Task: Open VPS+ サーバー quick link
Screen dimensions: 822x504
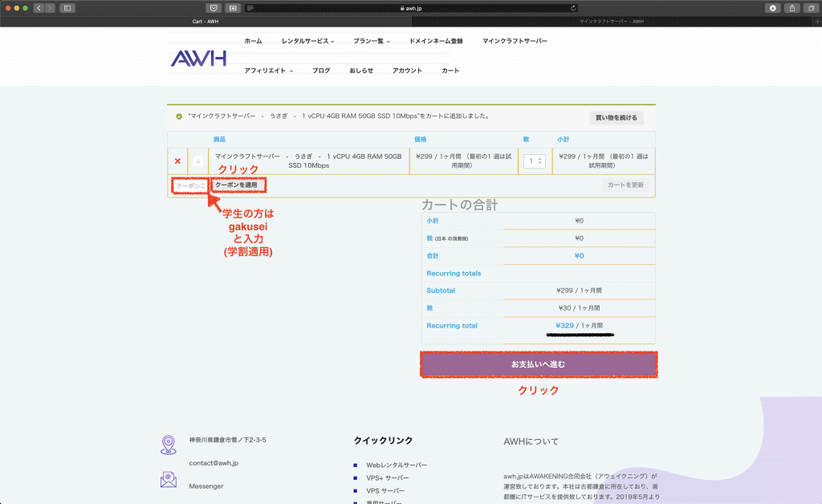Action: [x=388, y=478]
